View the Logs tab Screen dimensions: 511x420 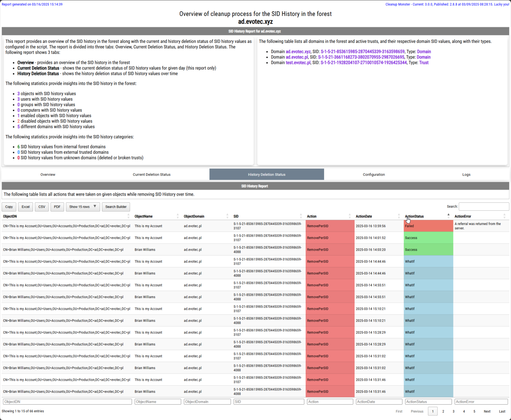click(x=466, y=174)
